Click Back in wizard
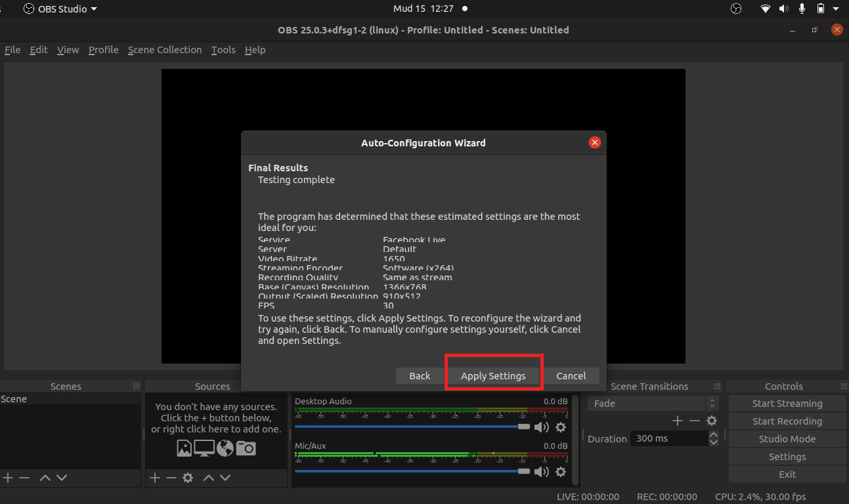The width and height of the screenshot is (849, 504). 420,376
